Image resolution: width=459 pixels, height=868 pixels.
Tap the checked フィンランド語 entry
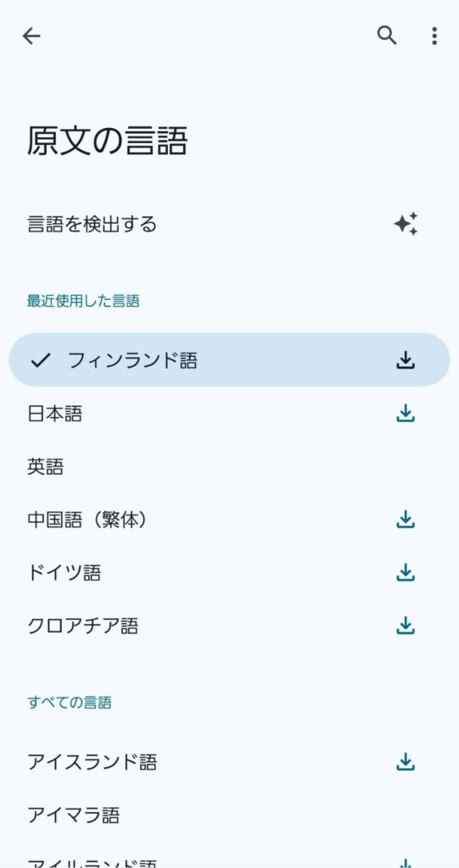(229, 359)
